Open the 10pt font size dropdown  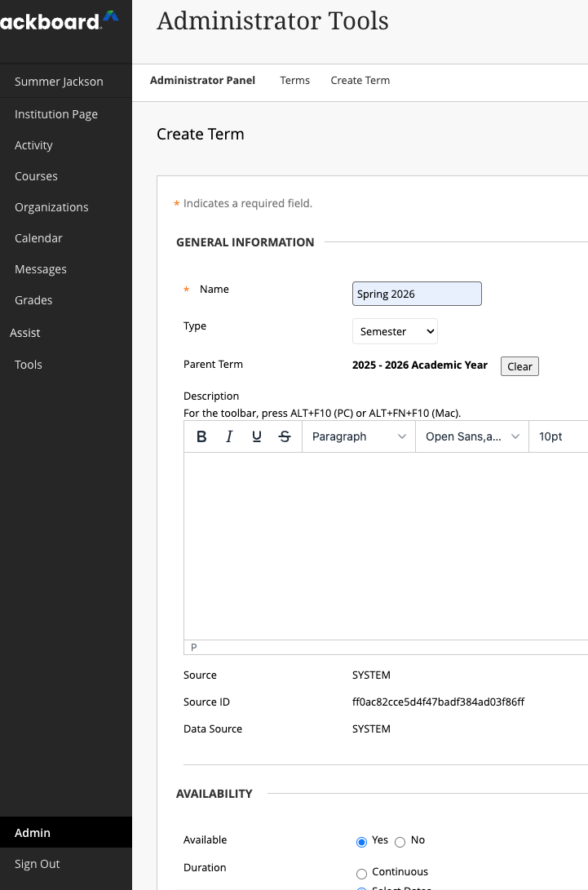point(558,436)
